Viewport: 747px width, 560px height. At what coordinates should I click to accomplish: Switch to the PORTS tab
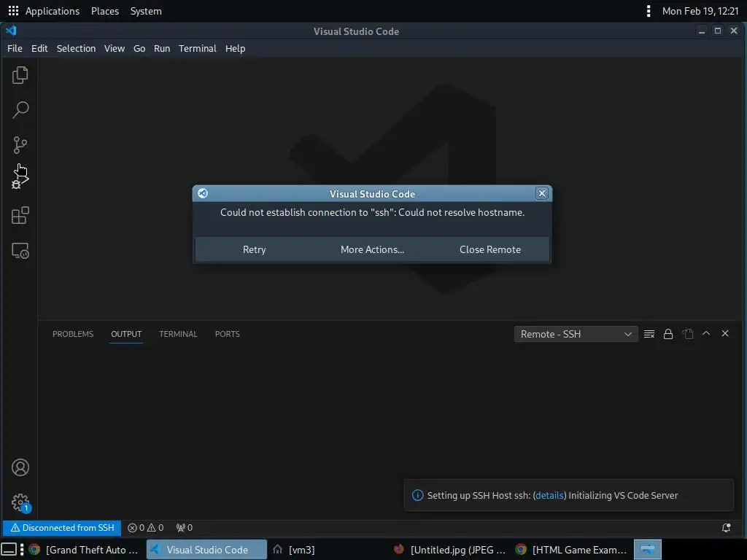228,334
